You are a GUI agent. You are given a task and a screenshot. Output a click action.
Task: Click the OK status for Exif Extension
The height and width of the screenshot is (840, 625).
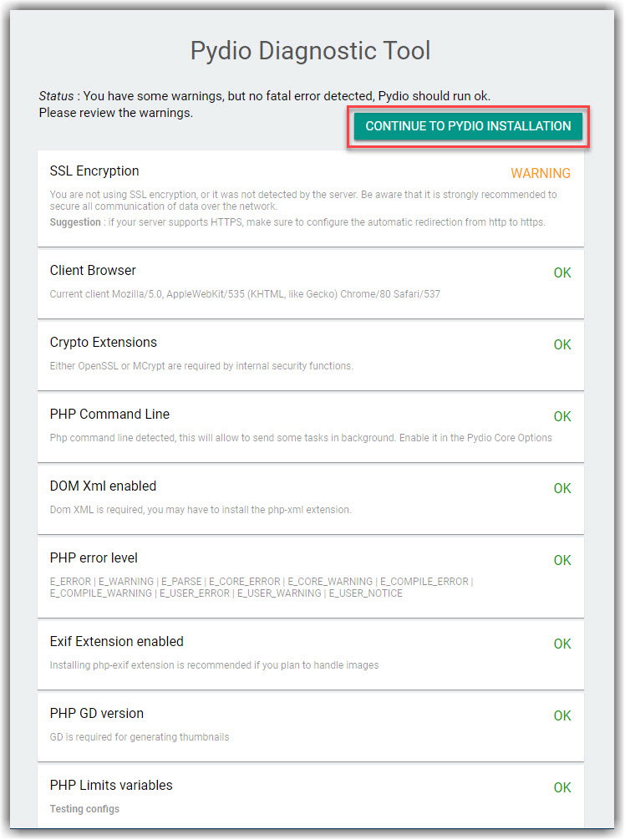pos(562,644)
